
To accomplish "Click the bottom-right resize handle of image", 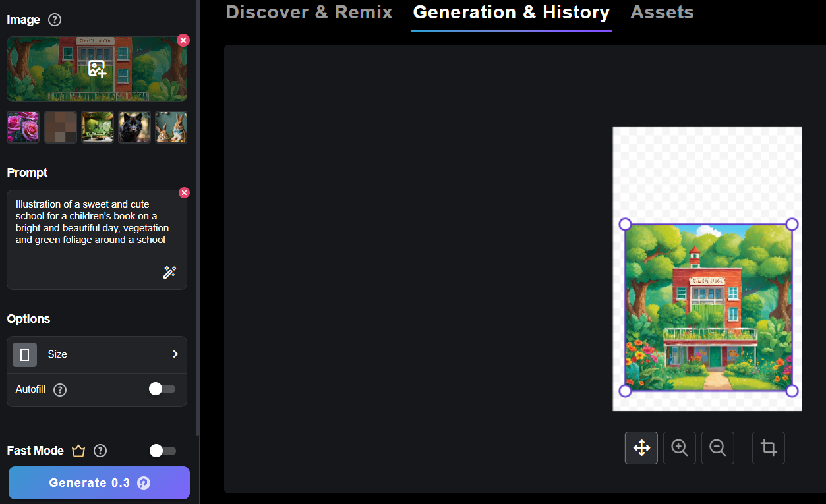I will pos(792,391).
